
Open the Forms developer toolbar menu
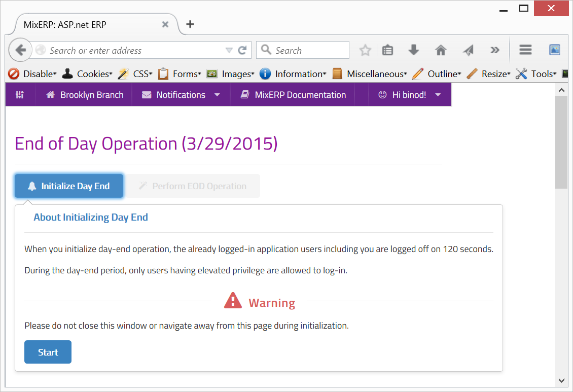(x=180, y=74)
